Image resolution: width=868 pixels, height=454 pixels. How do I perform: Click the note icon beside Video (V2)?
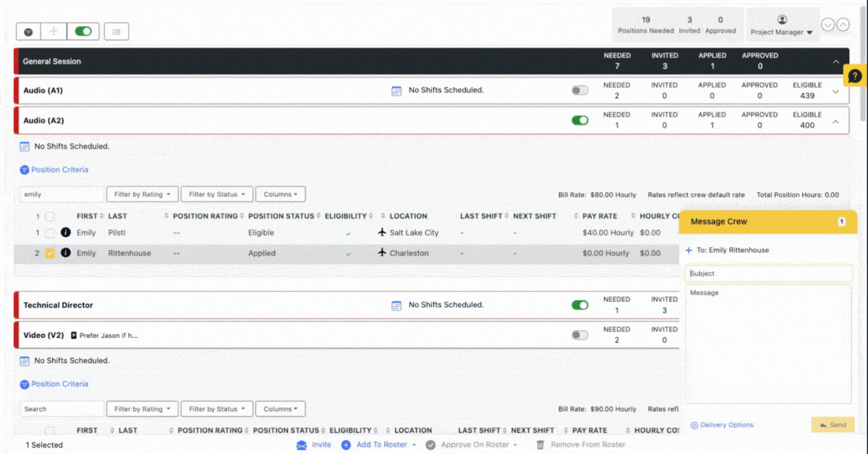point(74,335)
